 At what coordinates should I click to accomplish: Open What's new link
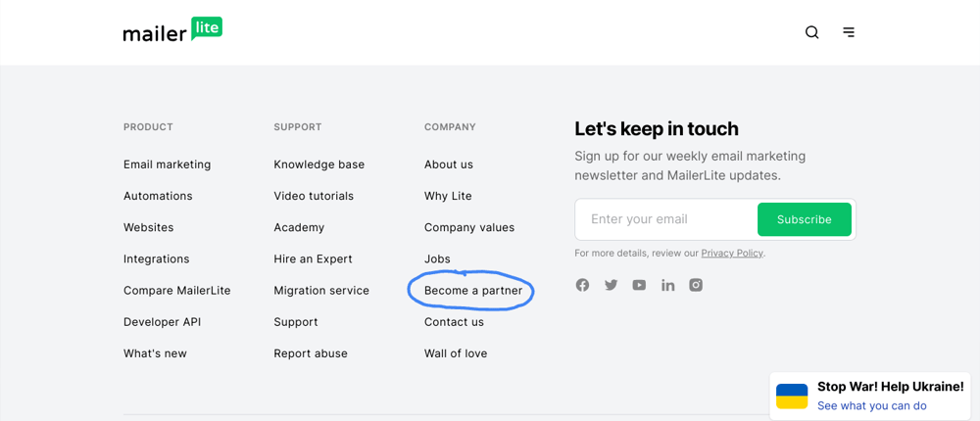pyautogui.click(x=155, y=353)
